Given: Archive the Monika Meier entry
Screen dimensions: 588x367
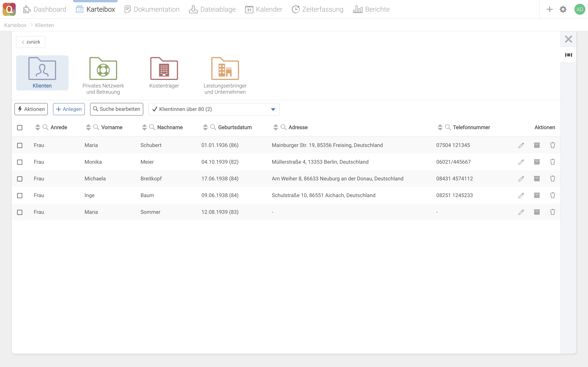Looking at the screenshot, I should point(537,162).
